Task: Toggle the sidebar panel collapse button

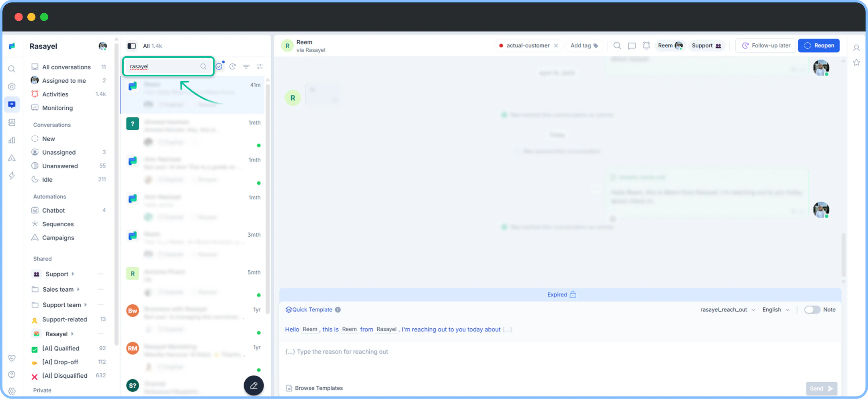Action: 132,46
